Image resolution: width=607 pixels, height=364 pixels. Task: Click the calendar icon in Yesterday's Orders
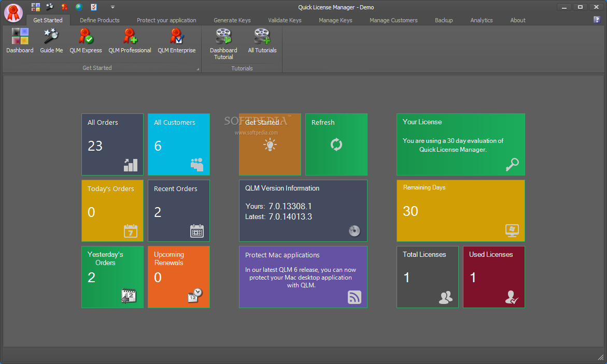pyautogui.click(x=129, y=296)
